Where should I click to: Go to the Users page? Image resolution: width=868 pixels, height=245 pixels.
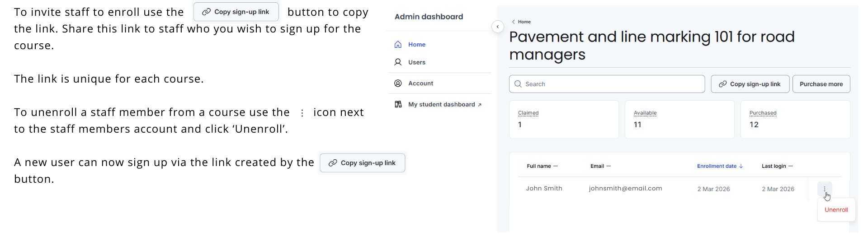tap(416, 62)
